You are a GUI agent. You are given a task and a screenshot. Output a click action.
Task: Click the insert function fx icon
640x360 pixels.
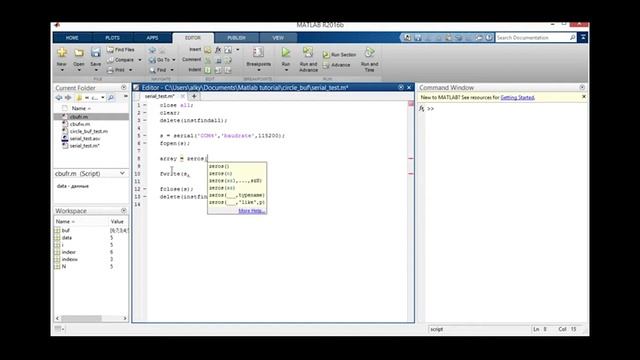click(x=218, y=50)
